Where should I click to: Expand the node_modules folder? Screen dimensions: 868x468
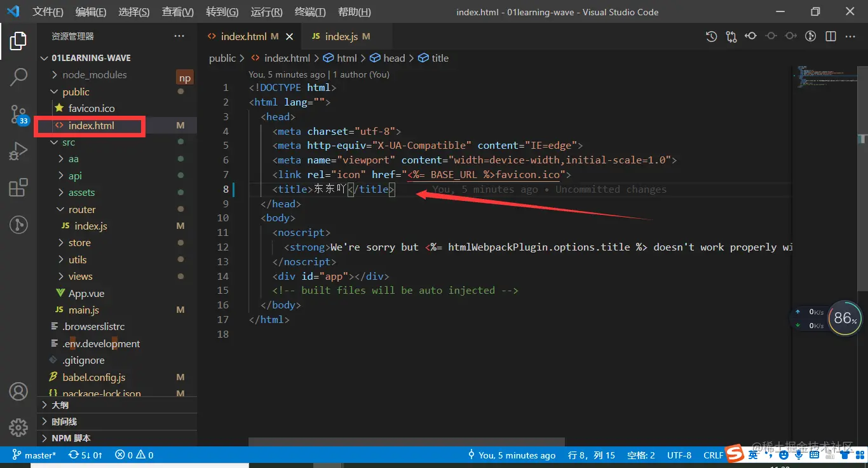coord(117,75)
